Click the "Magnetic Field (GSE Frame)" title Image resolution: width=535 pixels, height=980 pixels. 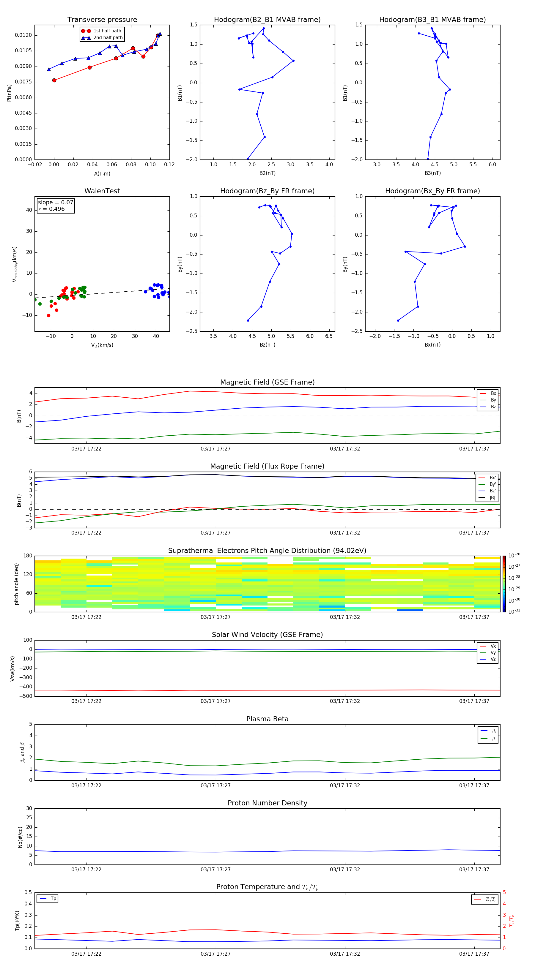click(x=267, y=382)
